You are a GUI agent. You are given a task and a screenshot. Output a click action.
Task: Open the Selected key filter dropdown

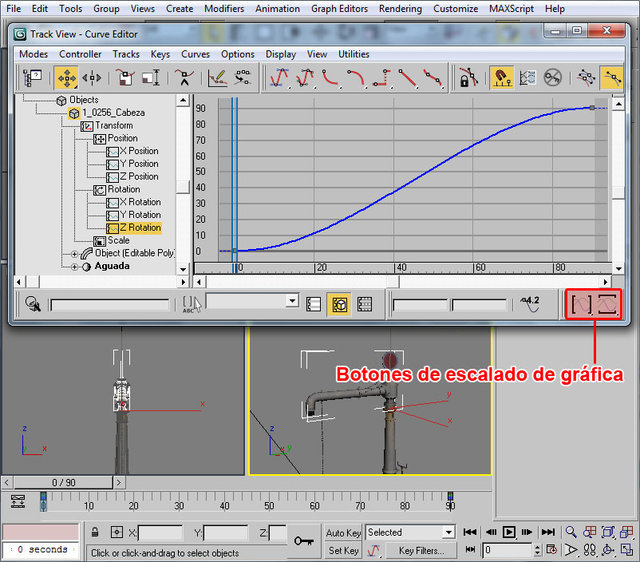pyautogui.click(x=448, y=533)
